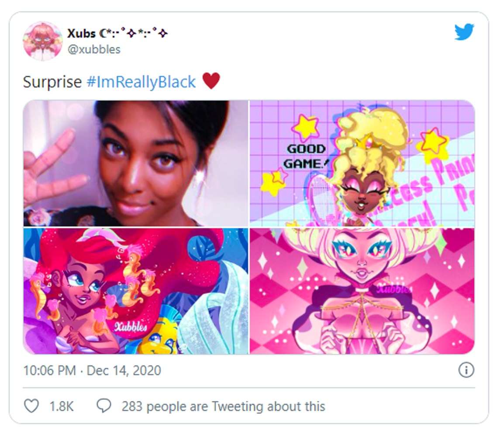This screenshot has width=504, height=438.
Task: Open the tweet info circle icon
Action: pyautogui.click(x=466, y=370)
